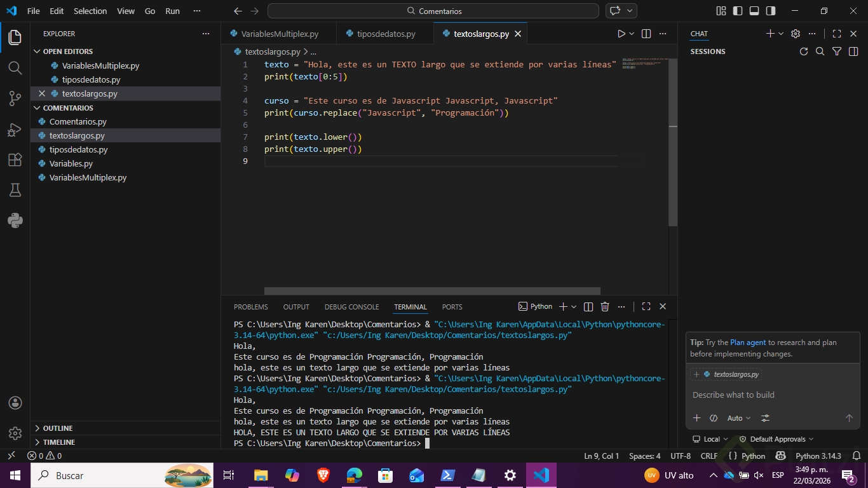Image resolution: width=868 pixels, height=488 pixels.
Task: Kill terminal with trash icon
Action: (x=605, y=307)
